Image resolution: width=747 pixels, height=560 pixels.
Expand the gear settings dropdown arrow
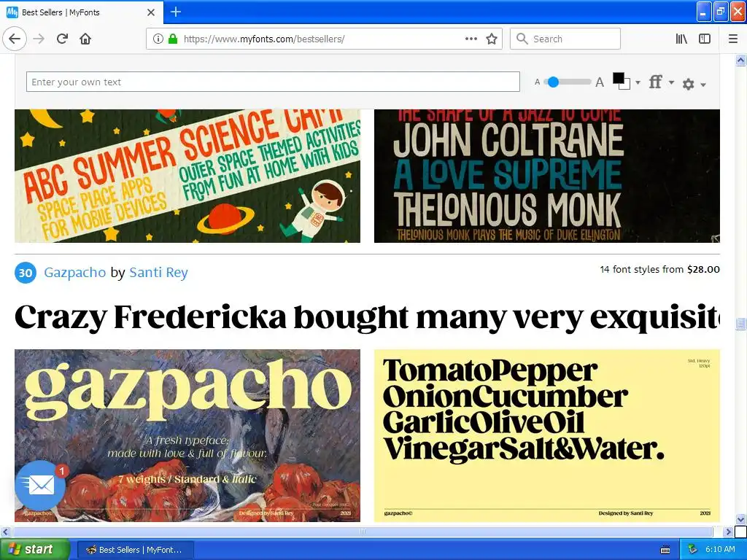703,85
